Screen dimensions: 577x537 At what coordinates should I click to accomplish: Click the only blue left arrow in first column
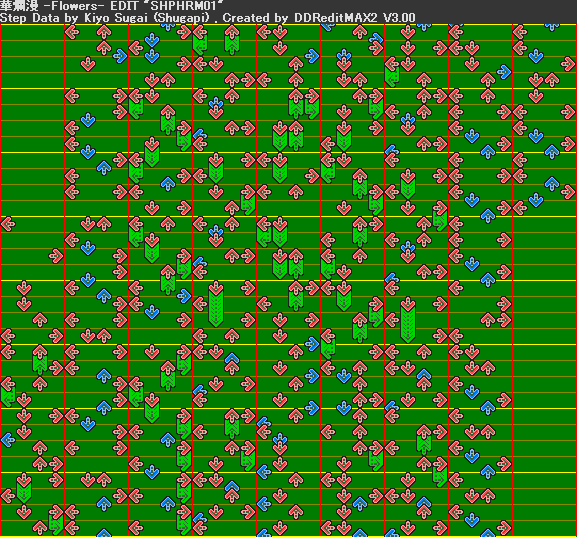coord(8,439)
